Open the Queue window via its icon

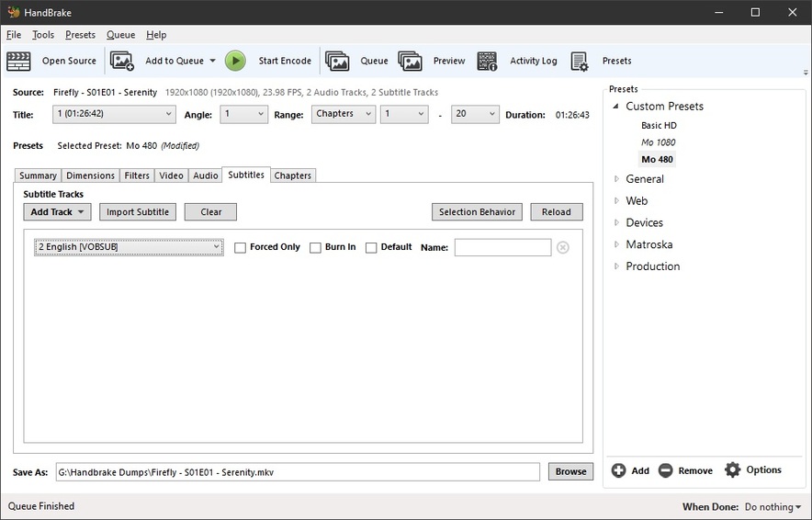[338, 62]
